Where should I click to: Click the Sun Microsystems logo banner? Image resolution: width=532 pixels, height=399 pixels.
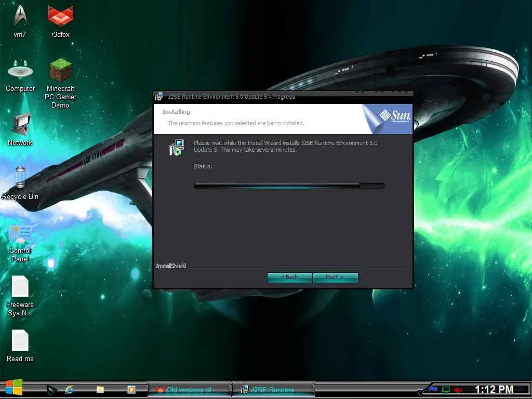point(388,119)
